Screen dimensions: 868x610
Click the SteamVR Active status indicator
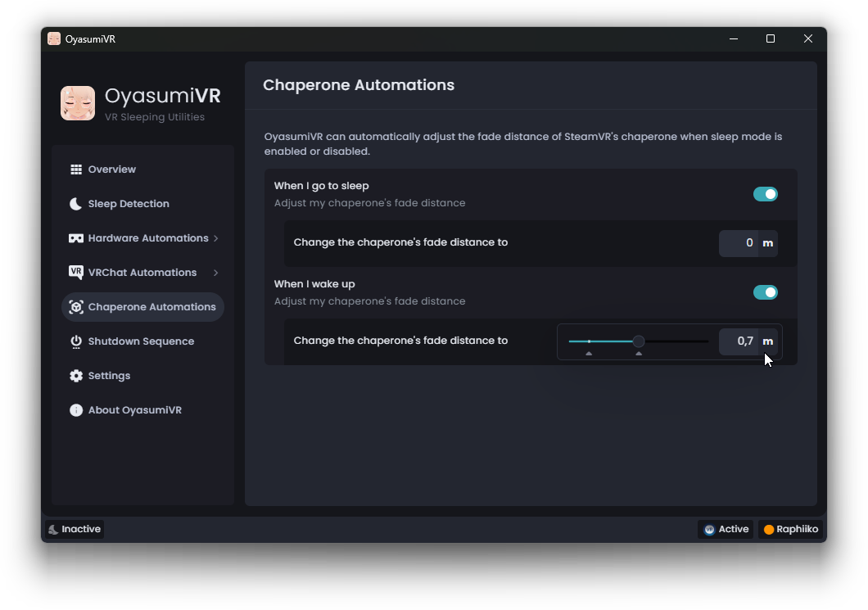pos(726,529)
